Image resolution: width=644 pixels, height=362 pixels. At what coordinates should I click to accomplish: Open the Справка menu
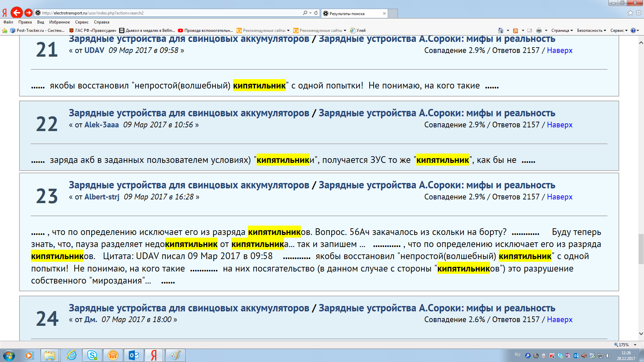click(x=101, y=22)
